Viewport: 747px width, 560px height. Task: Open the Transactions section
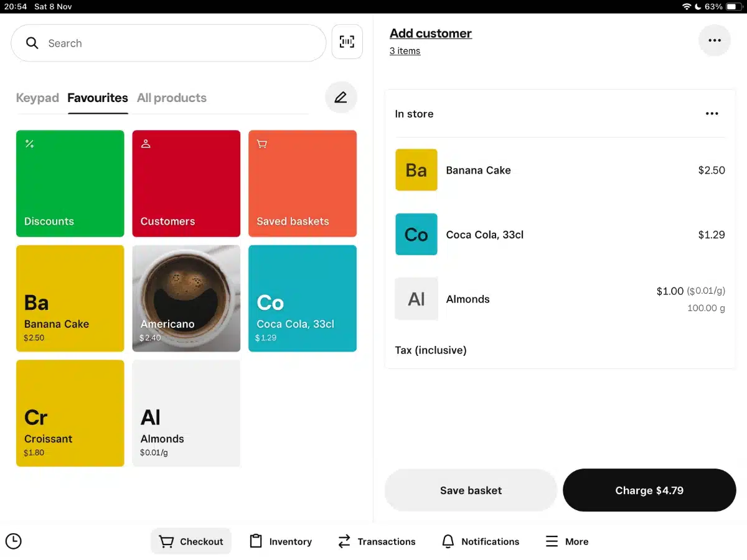coord(377,541)
